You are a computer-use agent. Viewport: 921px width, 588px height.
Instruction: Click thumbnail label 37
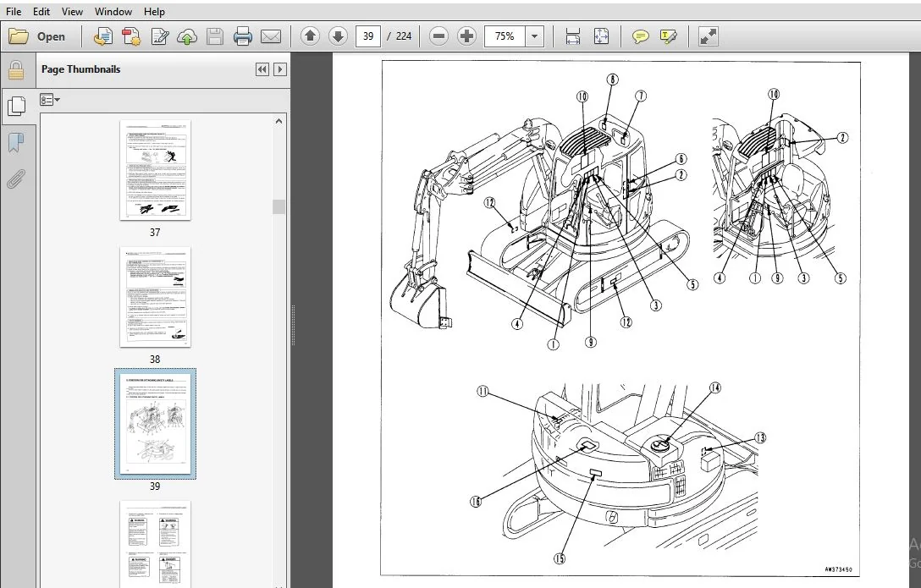click(x=154, y=233)
